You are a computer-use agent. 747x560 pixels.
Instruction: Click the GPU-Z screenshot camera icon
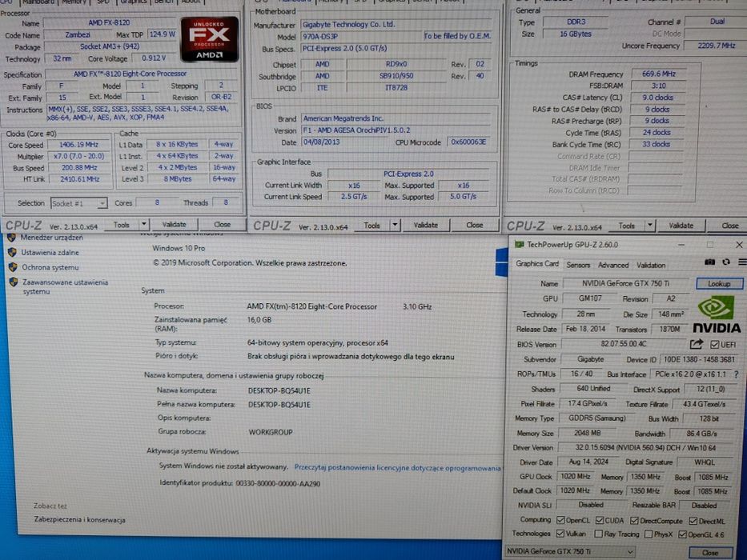coord(709,262)
